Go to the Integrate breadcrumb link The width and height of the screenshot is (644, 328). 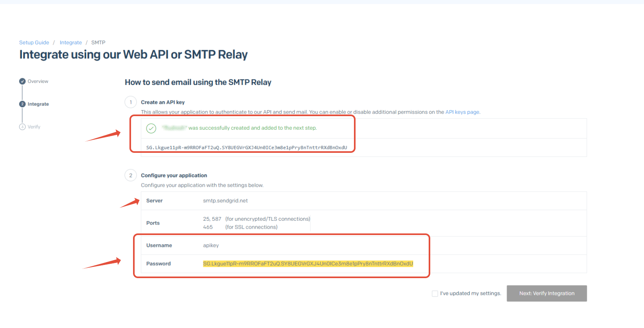71,43
